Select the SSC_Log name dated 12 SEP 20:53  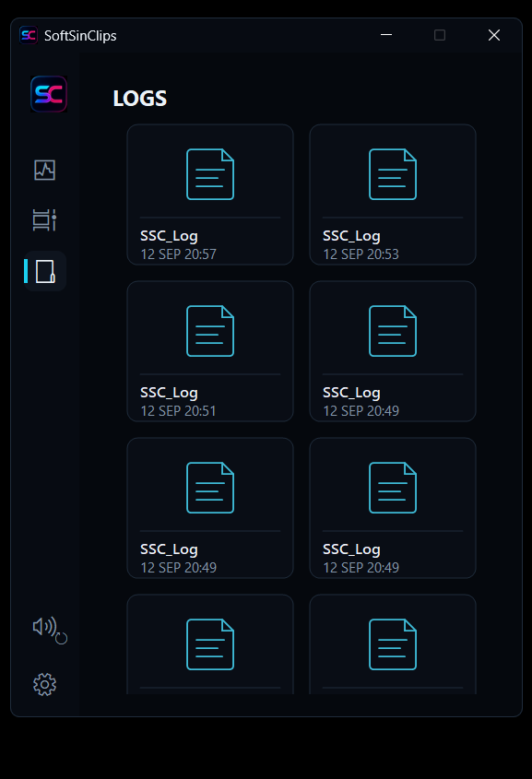pyautogui.click(x=351, y=236)
